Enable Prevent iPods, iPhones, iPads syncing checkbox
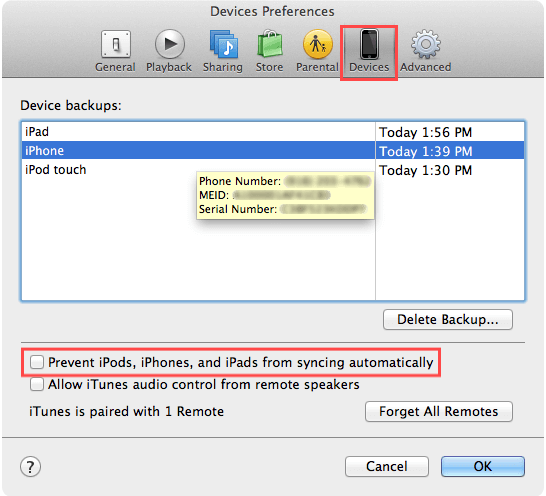The height and width of the screenshot is (496, 546). pyautogui.click(x=37, y=362)
